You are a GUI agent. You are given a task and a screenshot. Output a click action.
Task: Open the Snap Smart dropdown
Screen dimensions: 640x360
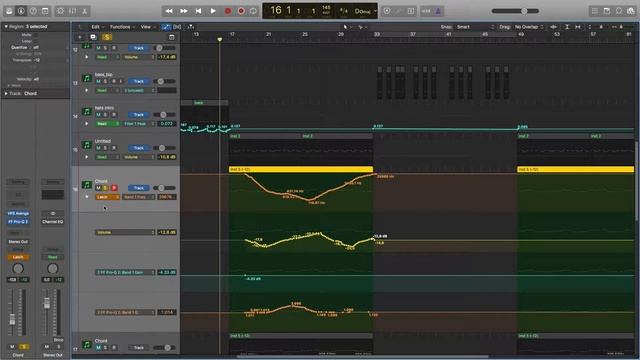pos(475,27)
